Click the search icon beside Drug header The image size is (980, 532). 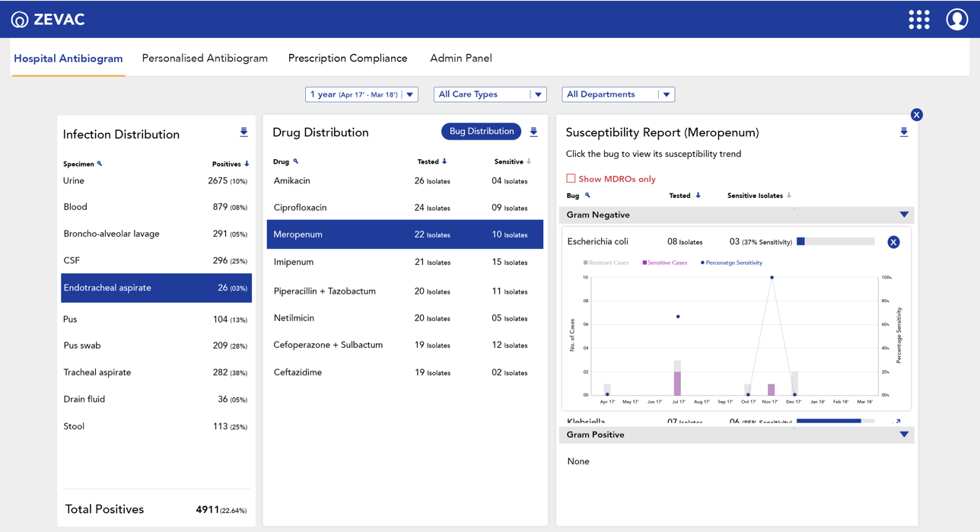click(x=296, y=161)
